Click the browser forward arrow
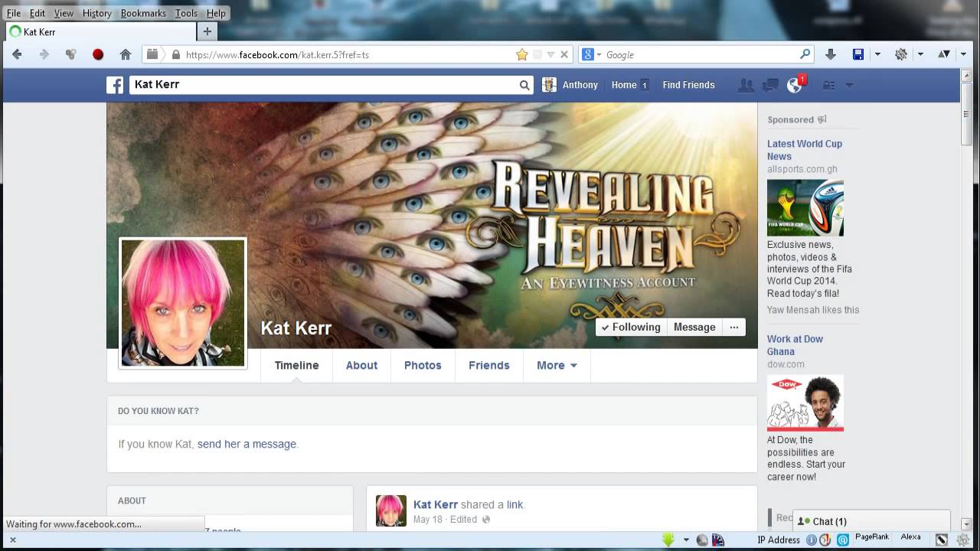The width and height of the screenshot is (980, 551). click(44, 54)
